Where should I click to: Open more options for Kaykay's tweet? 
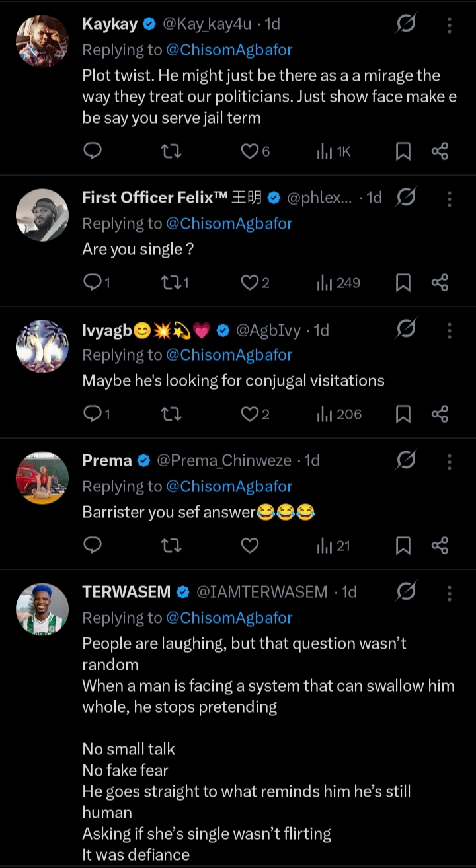tap(450, 25)
